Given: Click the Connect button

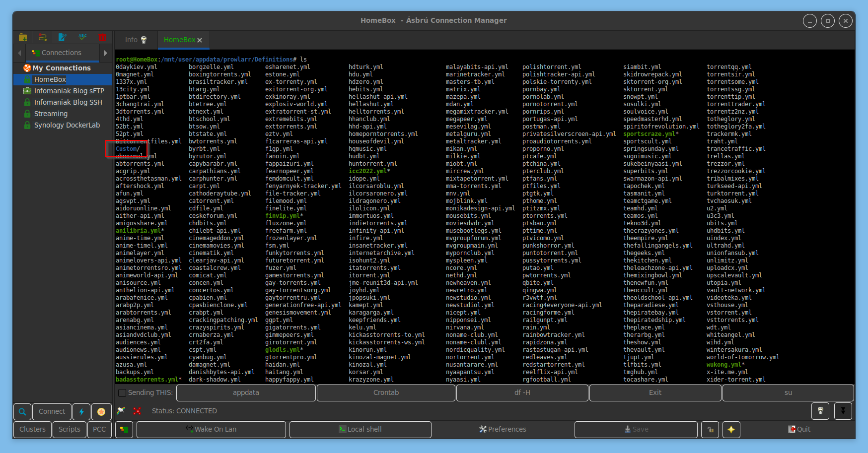Looking at the screenshot, I should point(52,411).
